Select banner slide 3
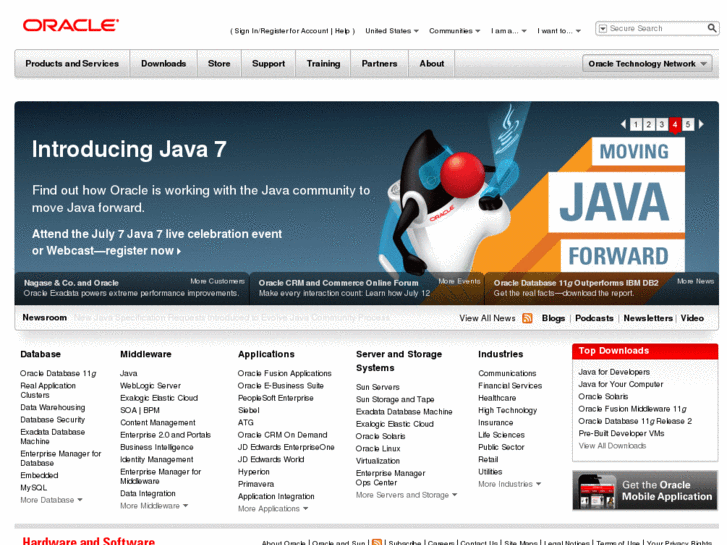The height and width of the screenshot is (545, 727). [662, 124]
